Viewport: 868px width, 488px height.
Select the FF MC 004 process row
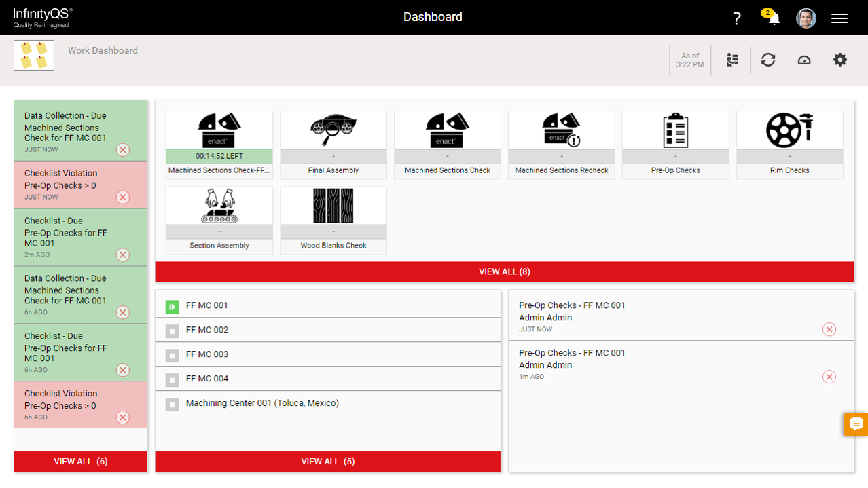click(328, 379)
